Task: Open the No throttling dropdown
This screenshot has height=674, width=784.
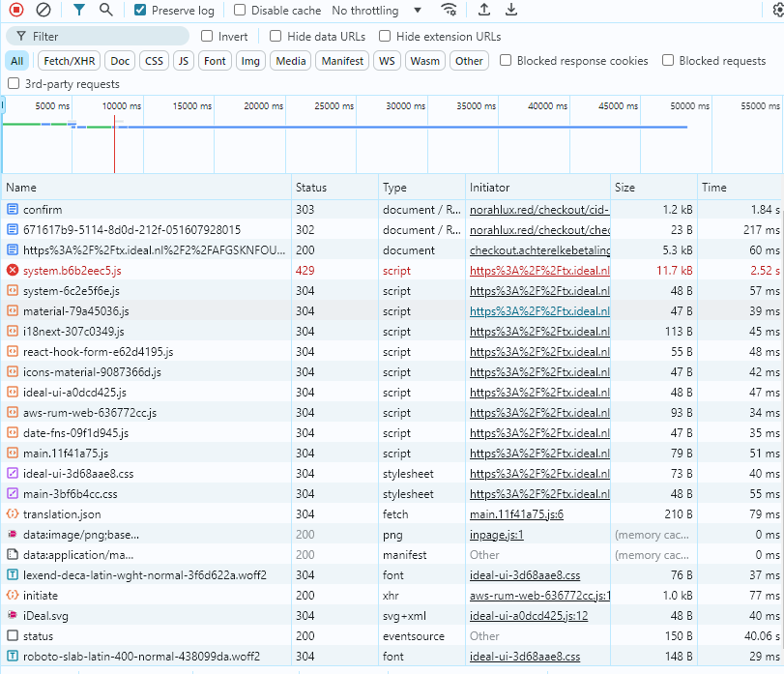Action: pos(377,11)
